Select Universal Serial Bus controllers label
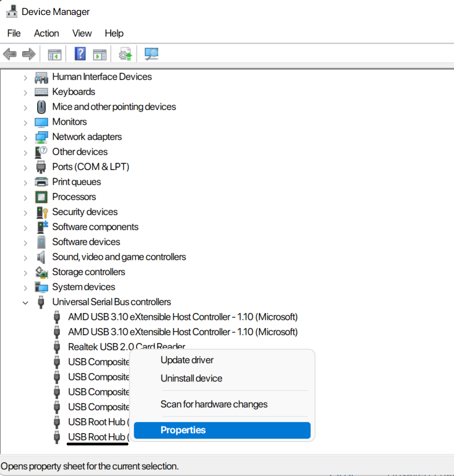The height and width of the screenshot is (476, 454). pos(112,302)
